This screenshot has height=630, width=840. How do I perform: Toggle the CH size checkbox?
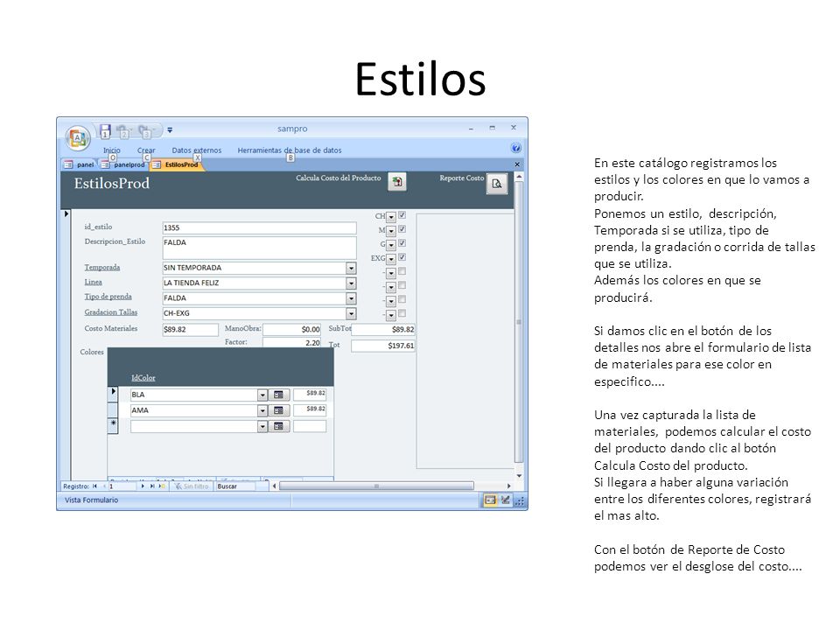(x=402, y=215)
